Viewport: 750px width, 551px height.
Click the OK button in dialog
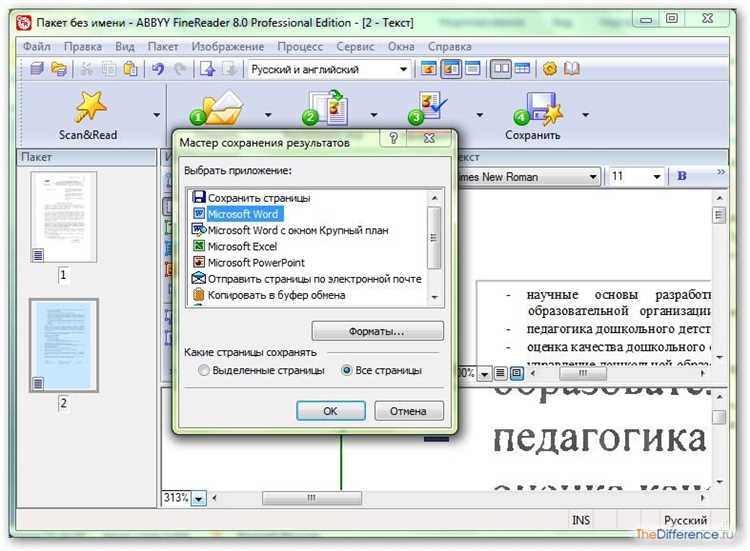pyautogui.click(x=331, y=411)
